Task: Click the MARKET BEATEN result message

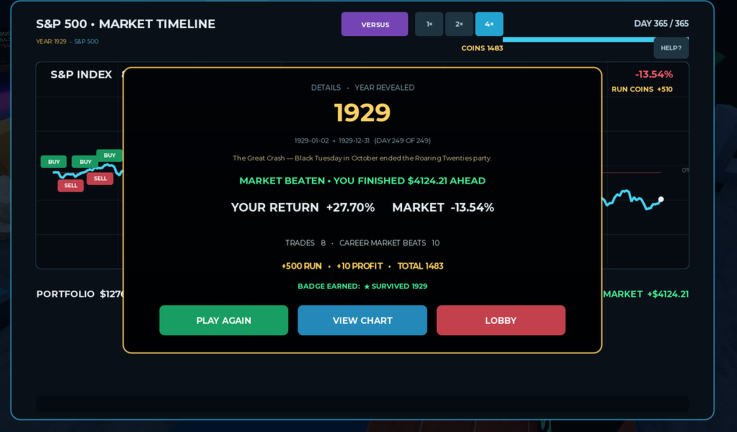Action: point(362,181)
